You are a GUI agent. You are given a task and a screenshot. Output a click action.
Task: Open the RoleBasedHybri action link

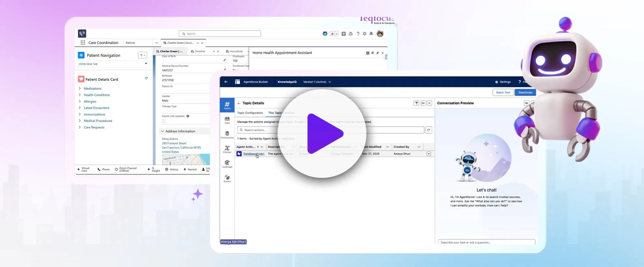(x=254, y=154)
